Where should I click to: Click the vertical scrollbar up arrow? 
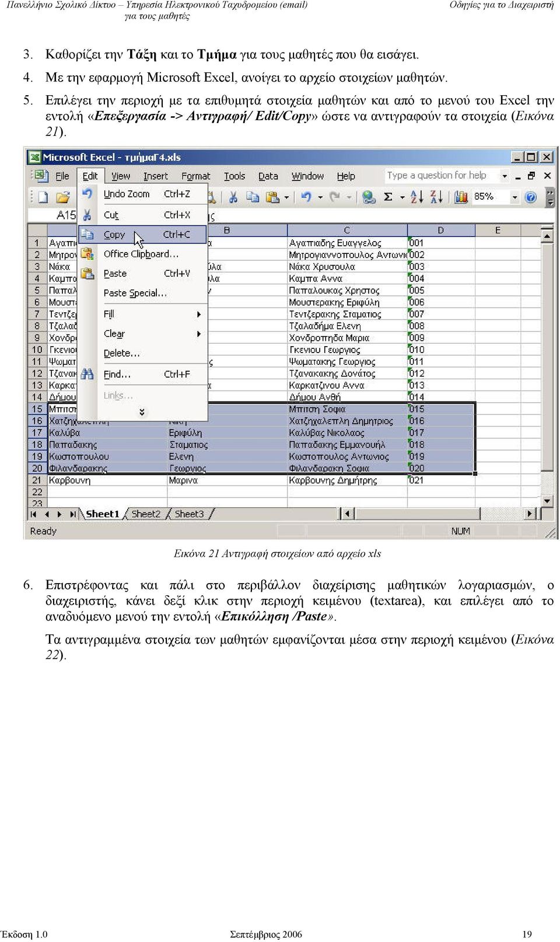click(x=547, y=236)
